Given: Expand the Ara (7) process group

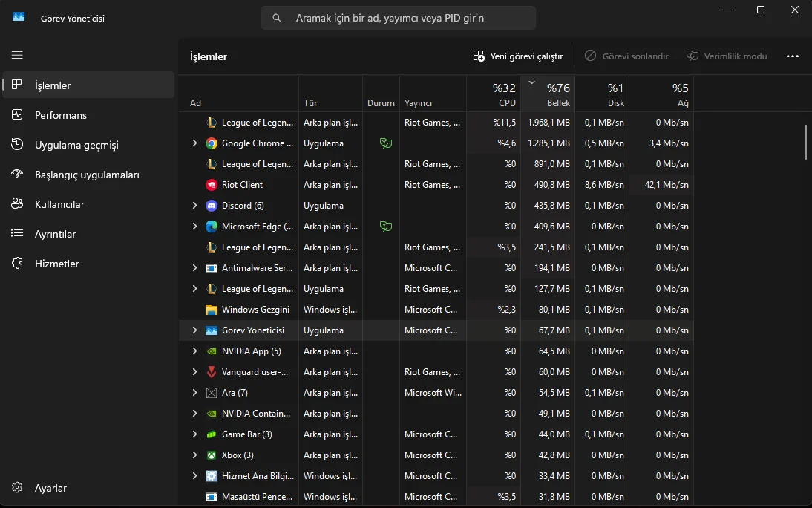Looking at the screenshot, I should click(x=194, y=392).
